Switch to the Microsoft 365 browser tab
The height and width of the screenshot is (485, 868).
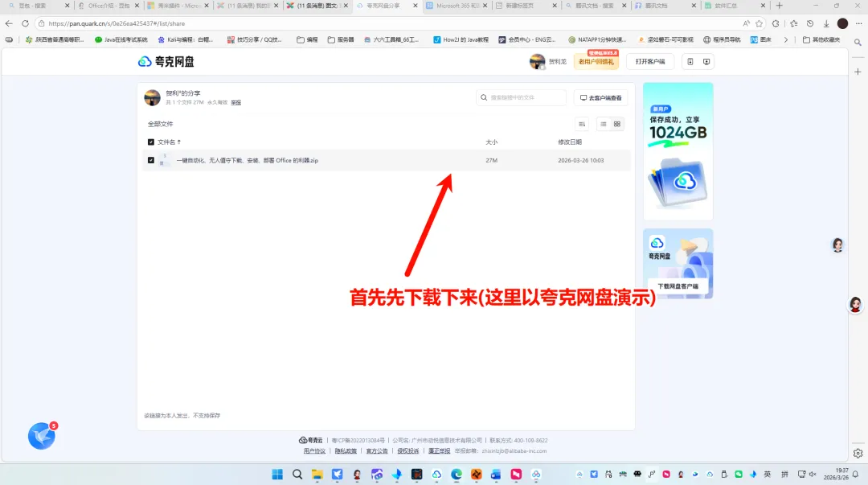pyautogui.click(x=457, y=6)
